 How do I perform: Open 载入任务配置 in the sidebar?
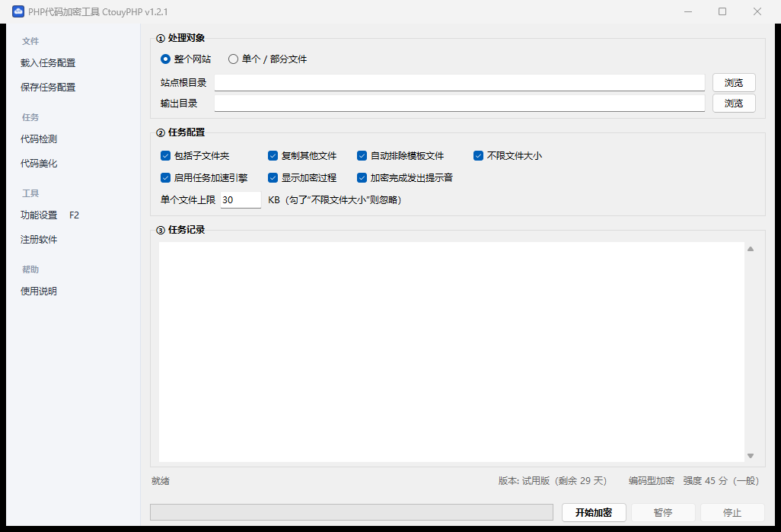coord(48,62)
